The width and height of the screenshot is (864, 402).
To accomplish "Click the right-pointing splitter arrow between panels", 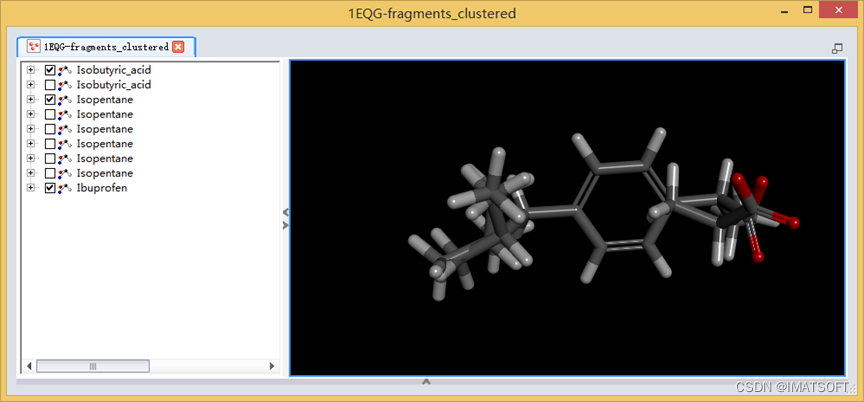I will [285, 225].
